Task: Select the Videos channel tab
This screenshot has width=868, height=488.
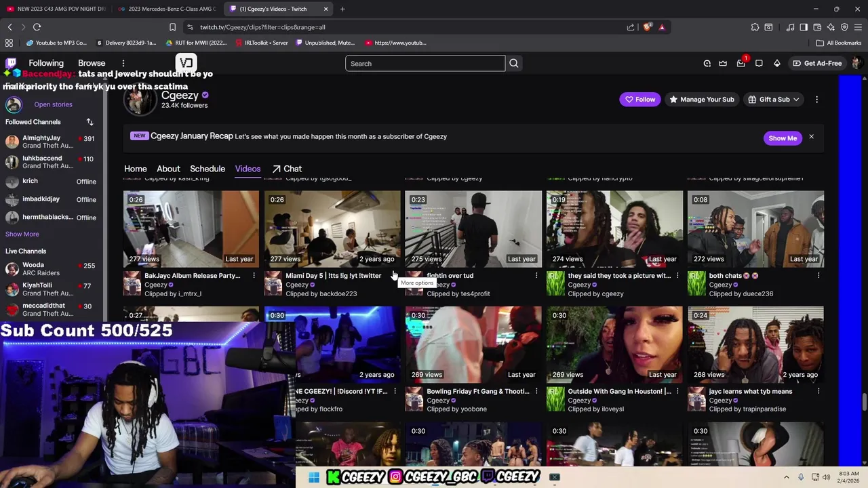Action: tap(248, 169)
